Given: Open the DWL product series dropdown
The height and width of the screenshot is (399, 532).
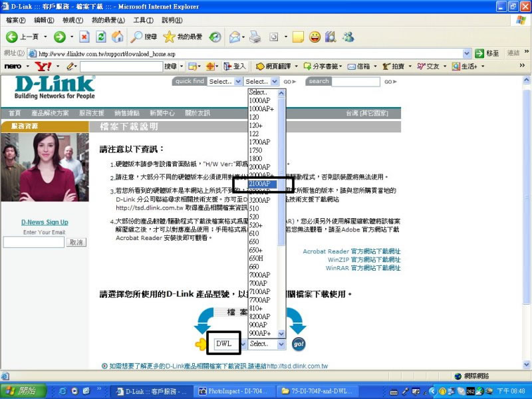Looking at the screenshot, I should click(243, 344).
